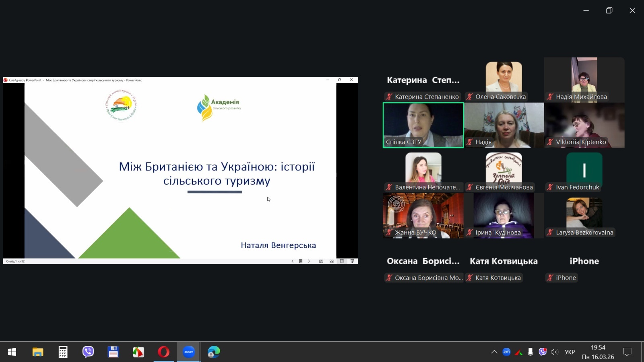Click the muted mic icon next to Олена Саковська
The image size is (644, 362).
coord(469,97)
